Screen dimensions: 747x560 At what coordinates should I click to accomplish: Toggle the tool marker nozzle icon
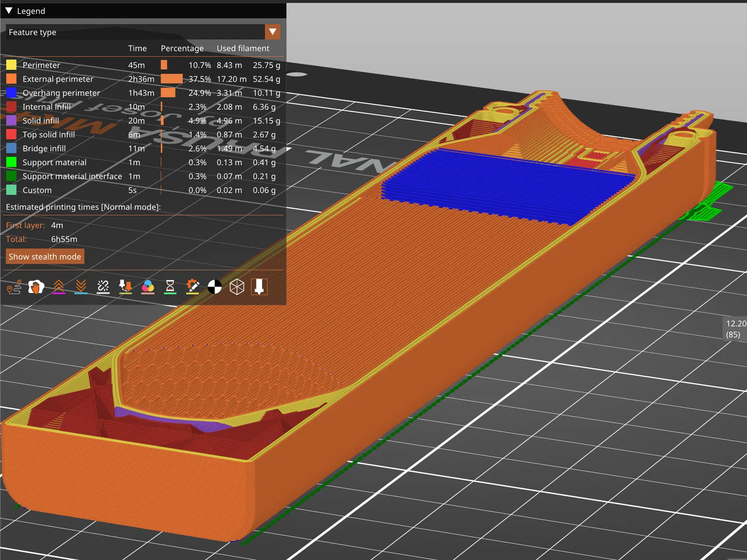click(259, 287)
